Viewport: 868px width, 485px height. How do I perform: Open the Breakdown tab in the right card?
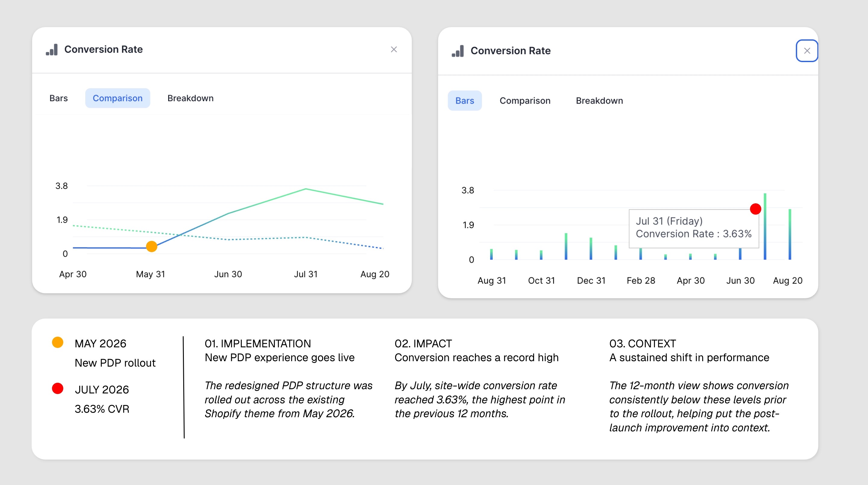599,100
